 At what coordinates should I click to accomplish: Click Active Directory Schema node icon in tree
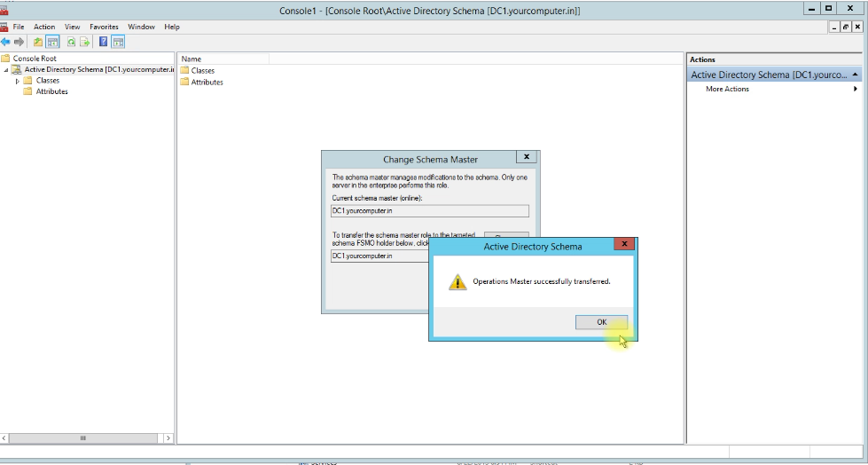pos(17,70)
